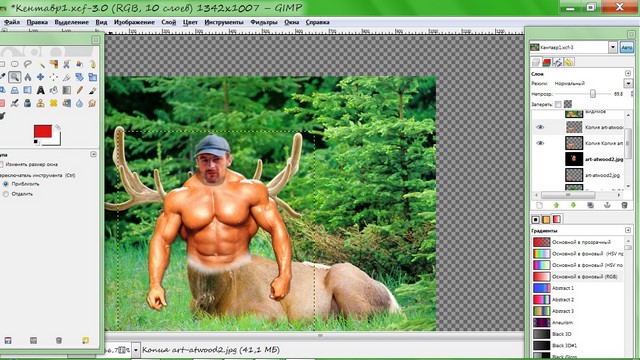
Task: Select the Fuzzy Select magic wand tool
Action: [41, 64]
